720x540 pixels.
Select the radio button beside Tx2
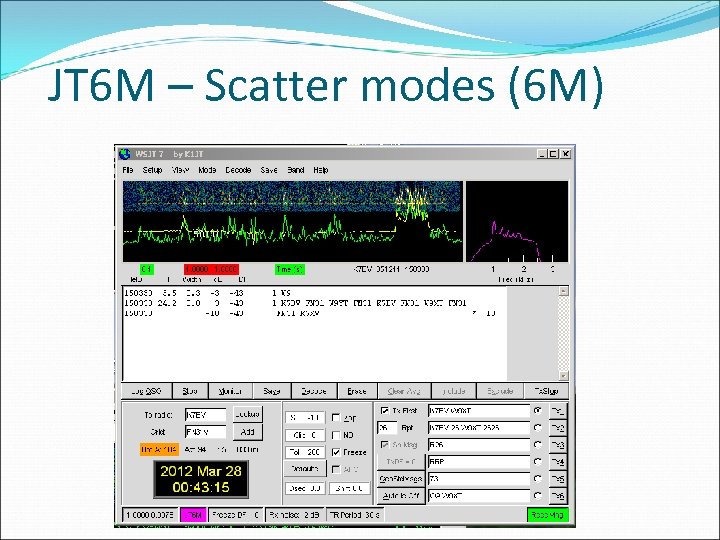point(538,428)
